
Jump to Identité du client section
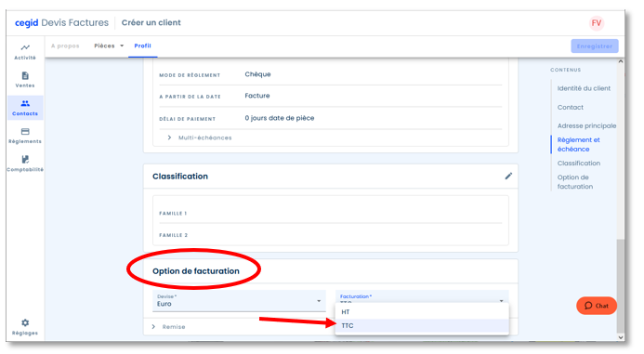click(x=584, y=88)
